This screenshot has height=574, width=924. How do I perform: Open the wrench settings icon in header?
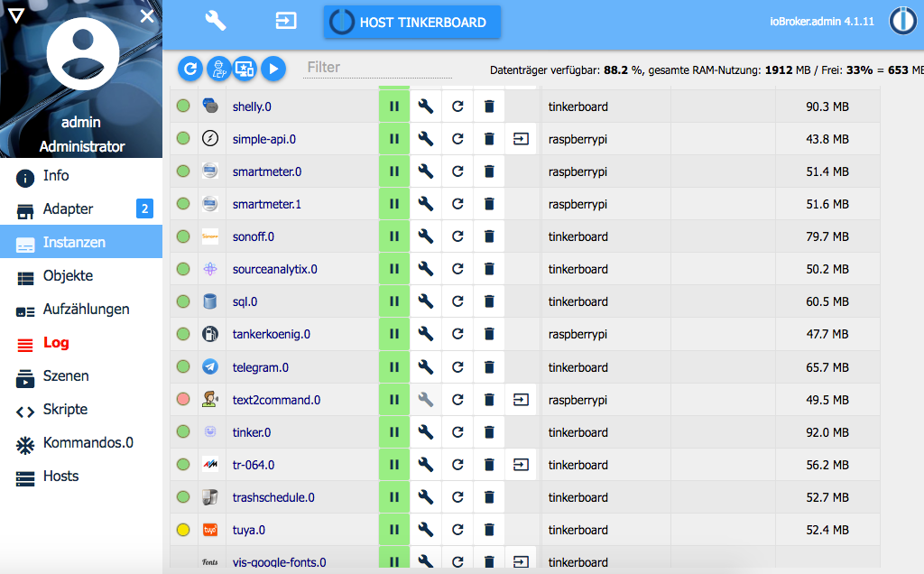point(215,22)
